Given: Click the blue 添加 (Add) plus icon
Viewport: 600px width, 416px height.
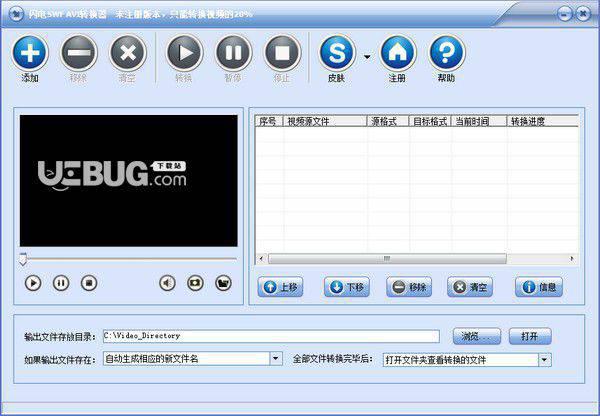Looking at the screenshot, I should 30,53.
